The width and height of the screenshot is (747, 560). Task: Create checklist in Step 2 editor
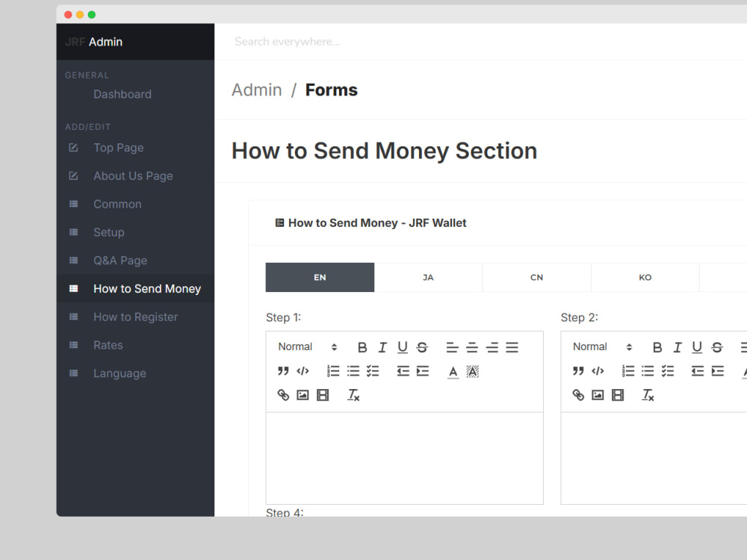668,371
